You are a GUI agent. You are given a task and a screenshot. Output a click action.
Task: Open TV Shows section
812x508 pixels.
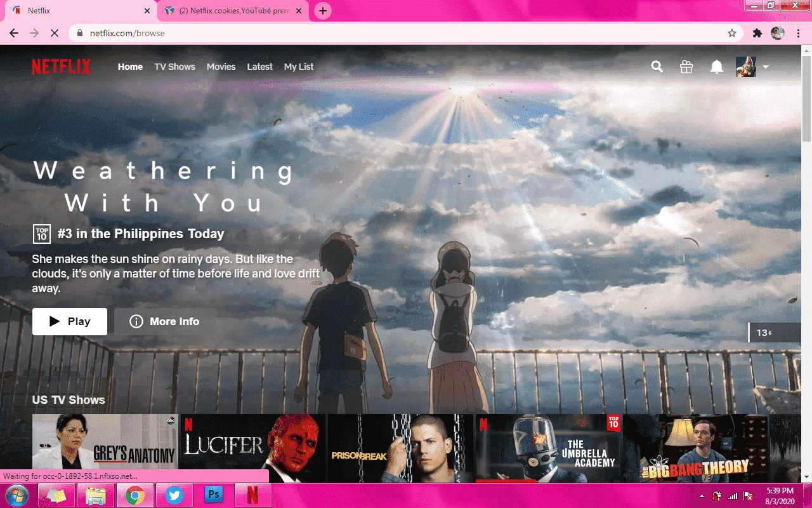pos(174,67)
